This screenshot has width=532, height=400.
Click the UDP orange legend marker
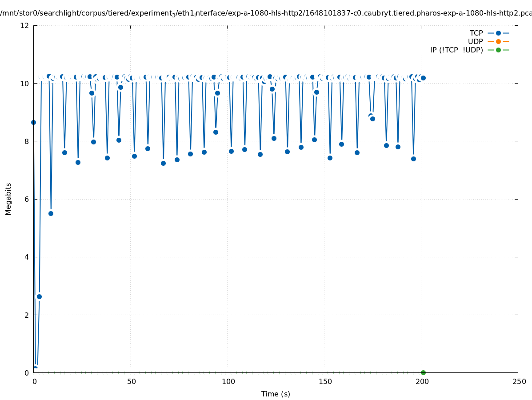(498, 41)
